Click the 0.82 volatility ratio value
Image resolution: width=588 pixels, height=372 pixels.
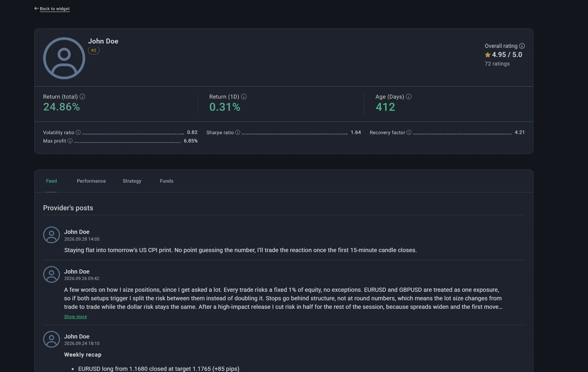tap(192, 133)
